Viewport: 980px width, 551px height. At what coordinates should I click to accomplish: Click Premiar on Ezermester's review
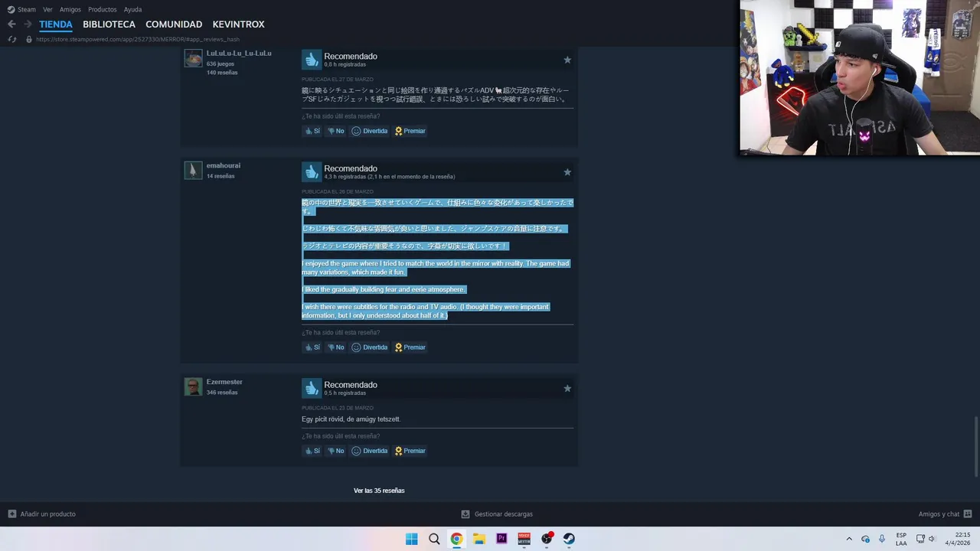(410, 451)
